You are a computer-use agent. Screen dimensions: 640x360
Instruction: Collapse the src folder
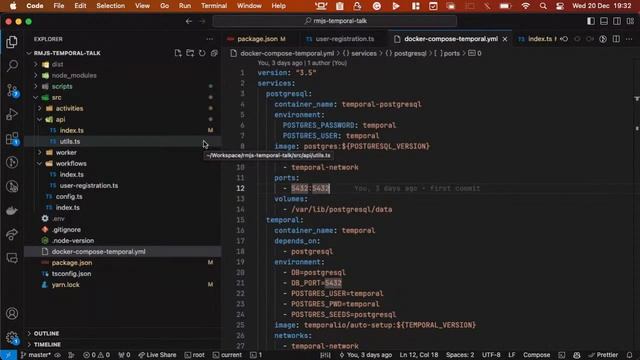pos(36,98)
